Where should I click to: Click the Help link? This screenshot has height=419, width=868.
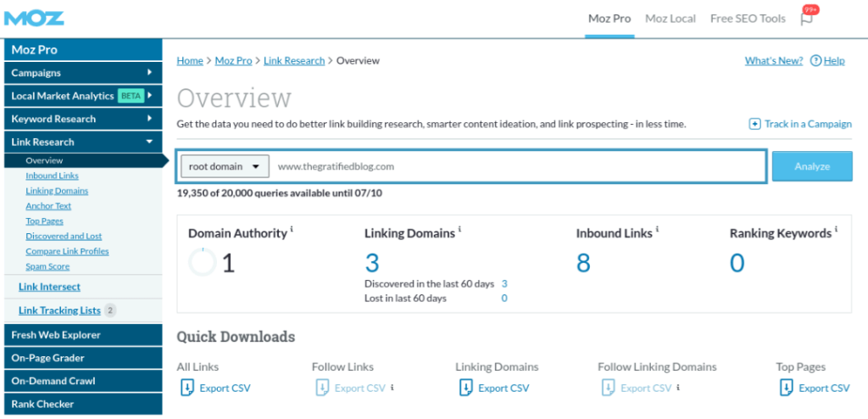tap(834, 61)
